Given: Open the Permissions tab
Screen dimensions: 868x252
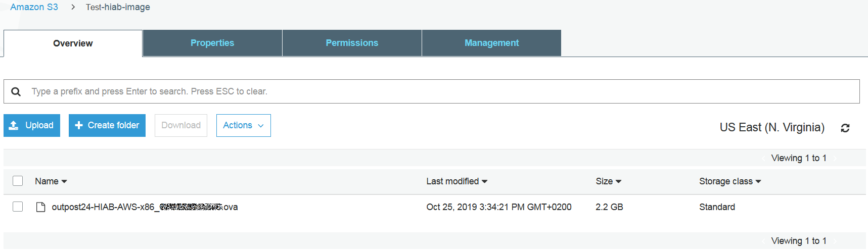Looking at the screenshot, I should pyautogui.click(x=352, y=43).
